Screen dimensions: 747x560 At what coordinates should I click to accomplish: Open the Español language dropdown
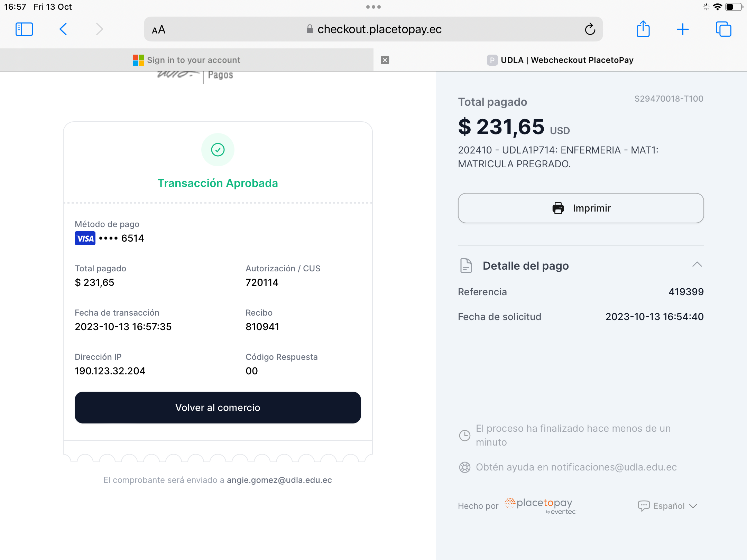coord(667,506)
